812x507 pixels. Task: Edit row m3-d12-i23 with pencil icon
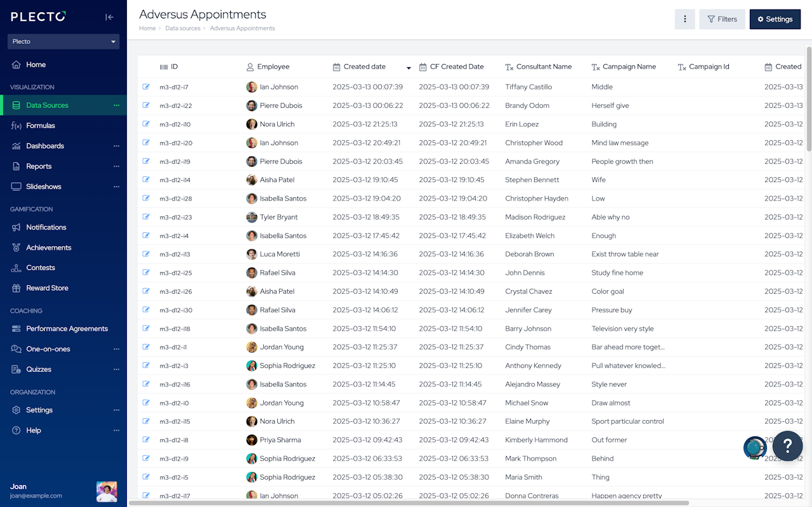coord(146,216)
